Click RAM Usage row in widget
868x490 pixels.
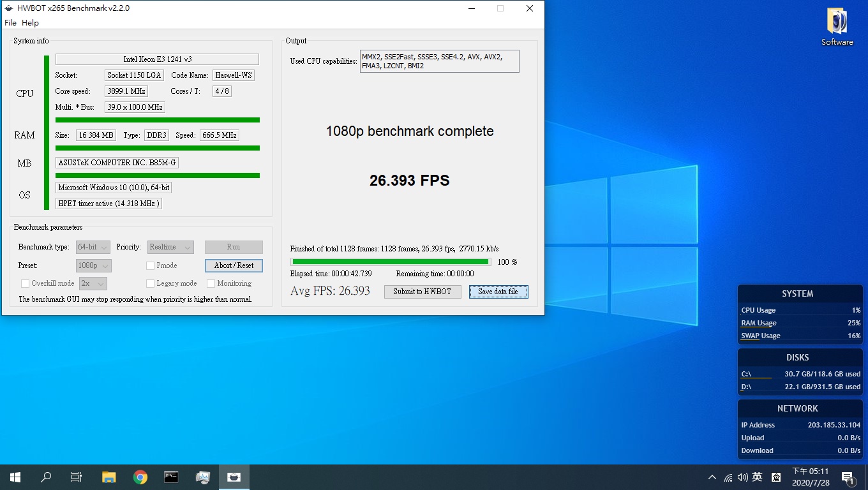[800, 323]
